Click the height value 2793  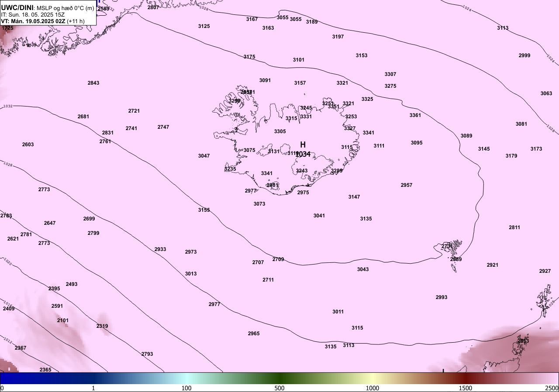pyautogui.click(x=147, y=354)
